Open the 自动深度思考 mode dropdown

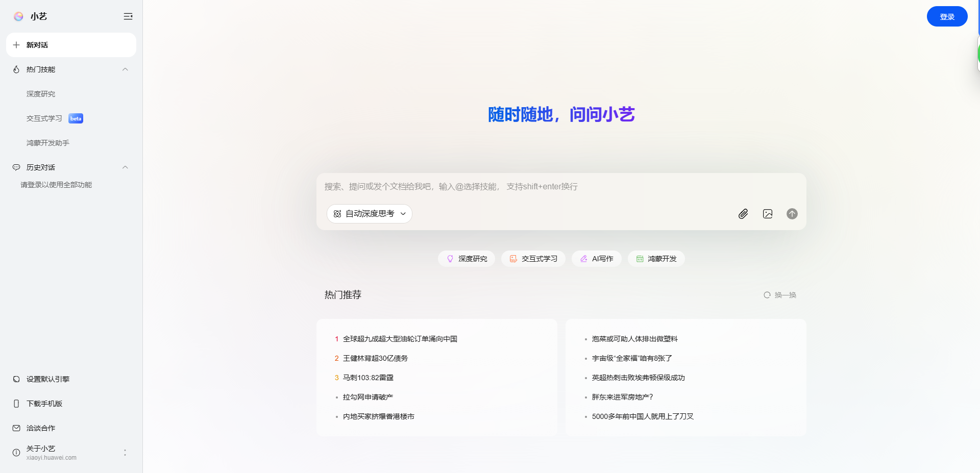point(370,214)
